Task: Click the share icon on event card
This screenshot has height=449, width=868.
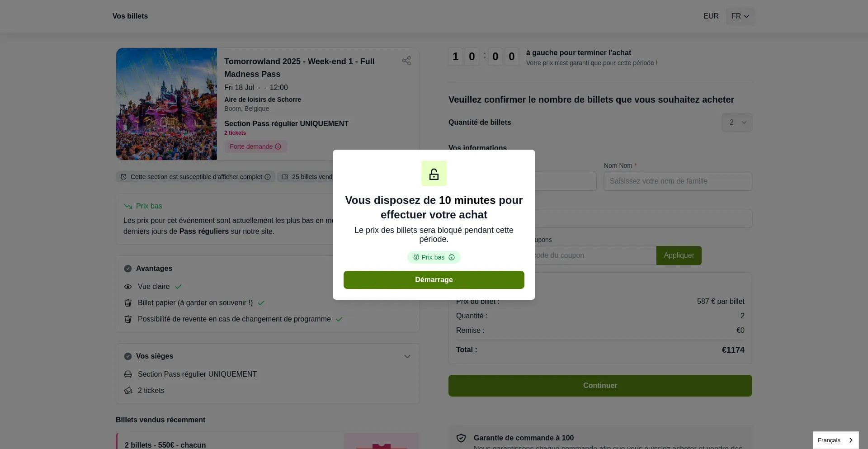Action: (x=406, y=61)
